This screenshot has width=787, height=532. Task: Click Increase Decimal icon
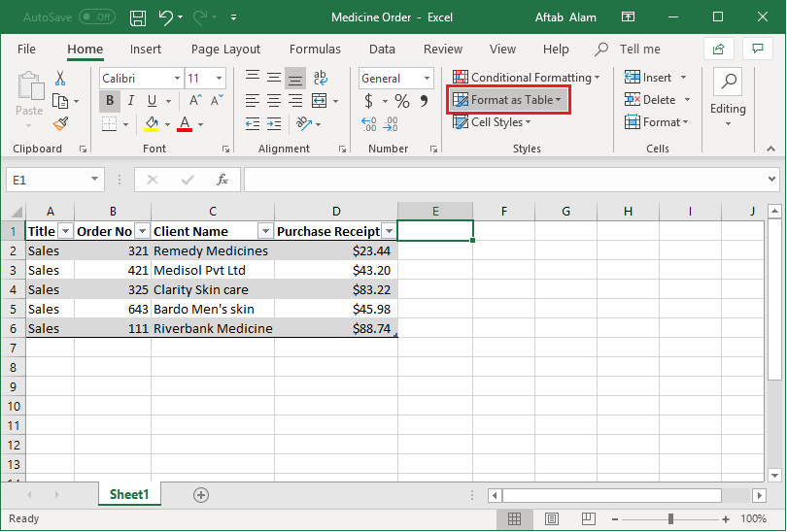pyautogui.click(x=369, y=124)
